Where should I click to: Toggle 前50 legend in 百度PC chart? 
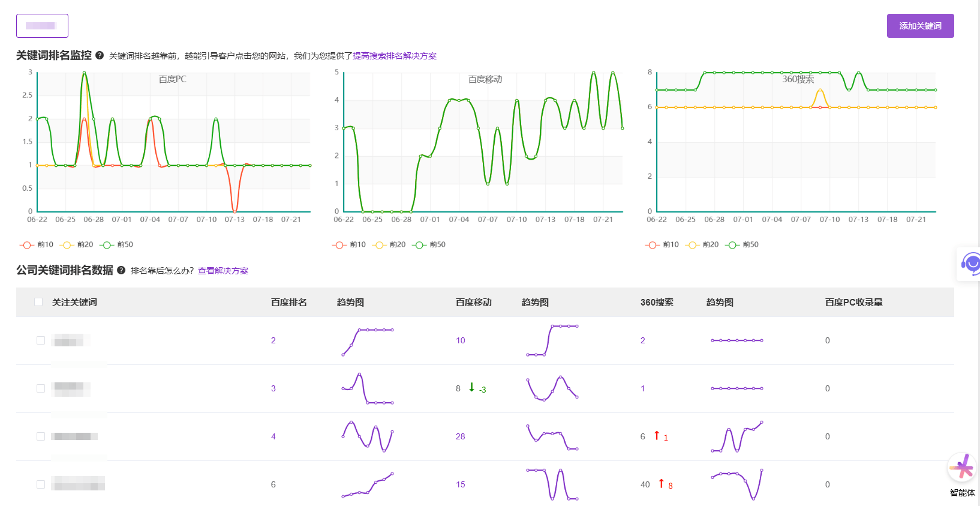117,245
